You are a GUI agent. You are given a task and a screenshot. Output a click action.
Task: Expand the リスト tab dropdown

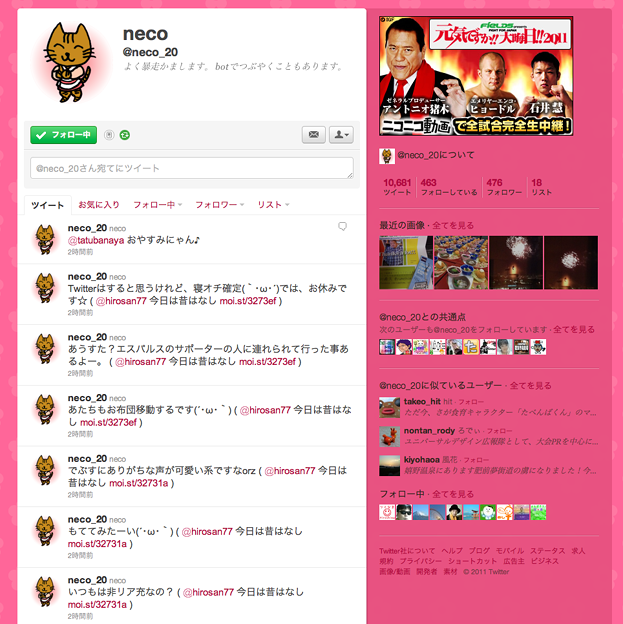coord(273,205)
